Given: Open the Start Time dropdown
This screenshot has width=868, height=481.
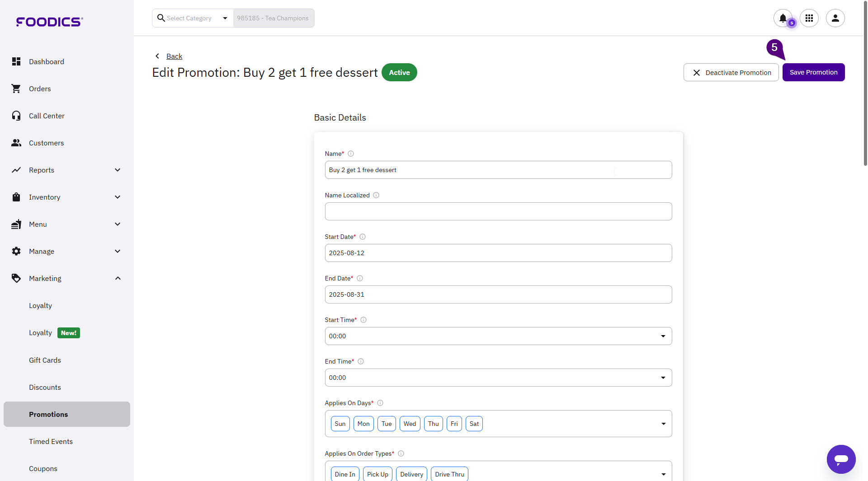Looking at the screenshot, I should 498,336.
